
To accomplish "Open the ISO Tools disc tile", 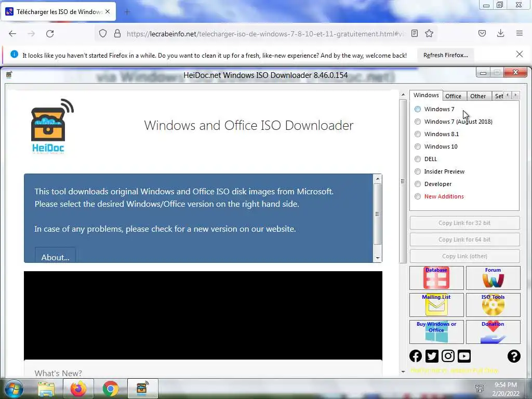I will point(493,304).
